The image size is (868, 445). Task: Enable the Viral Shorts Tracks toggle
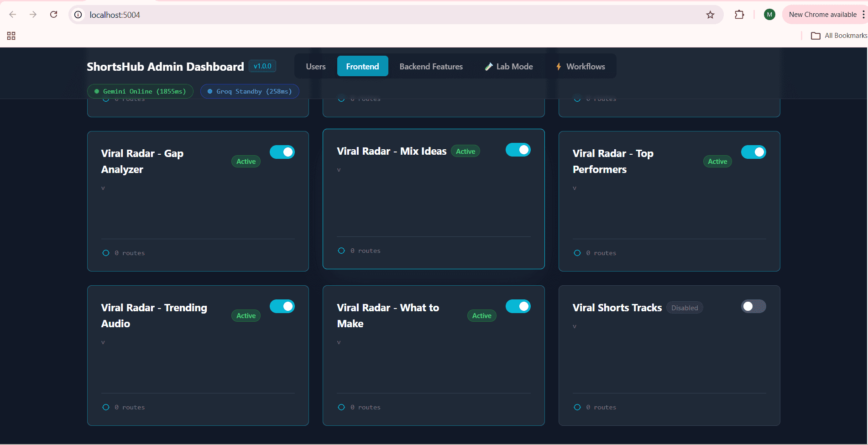753,306
